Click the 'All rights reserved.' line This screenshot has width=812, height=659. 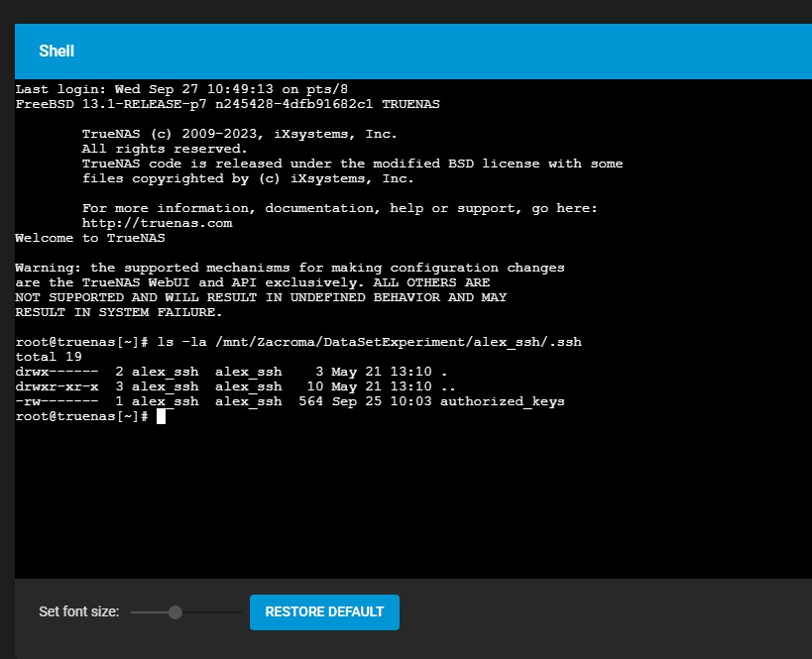(x=165, y=149)
